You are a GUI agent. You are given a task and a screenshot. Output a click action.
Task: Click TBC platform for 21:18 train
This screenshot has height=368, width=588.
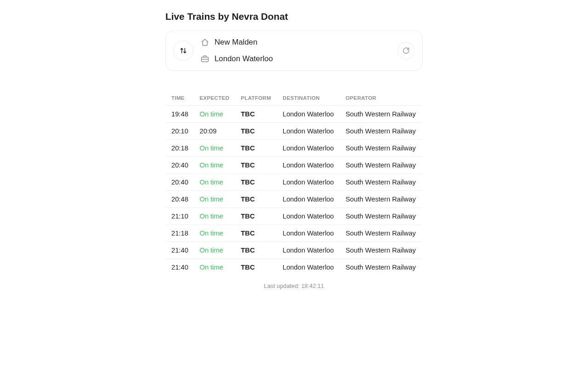(x=248, y=233)
